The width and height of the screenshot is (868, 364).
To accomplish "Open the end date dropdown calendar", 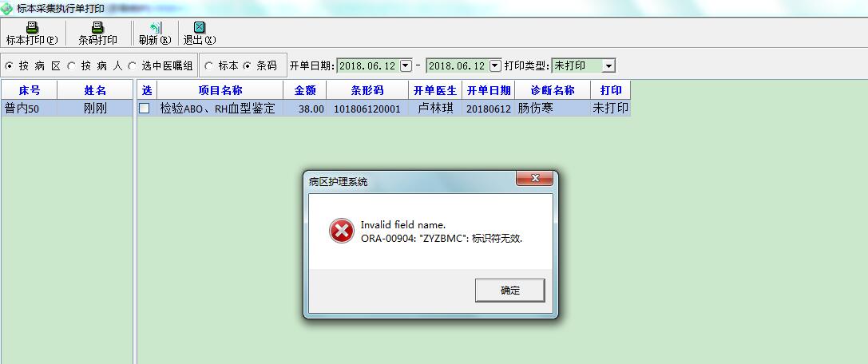I will click(495, 65).
